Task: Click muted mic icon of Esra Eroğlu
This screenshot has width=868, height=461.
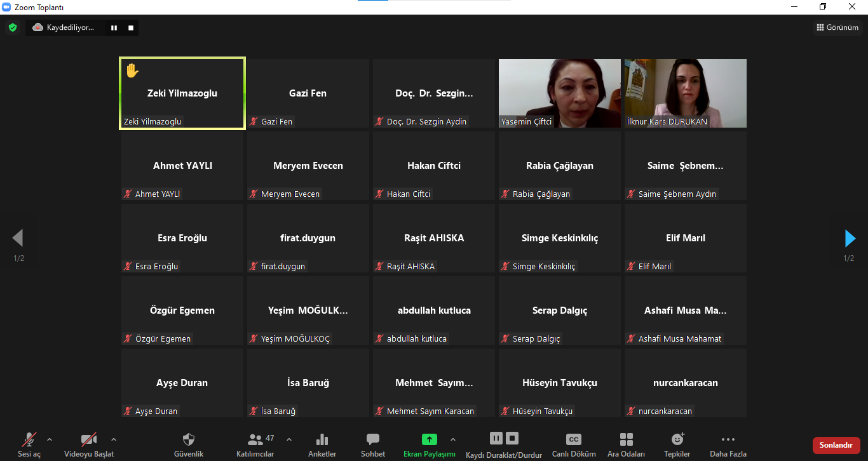Action: point(128,266)
